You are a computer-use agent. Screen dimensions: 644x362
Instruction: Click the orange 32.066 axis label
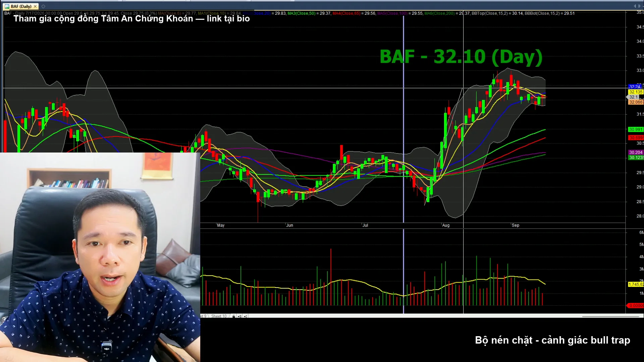coord(636,102)
